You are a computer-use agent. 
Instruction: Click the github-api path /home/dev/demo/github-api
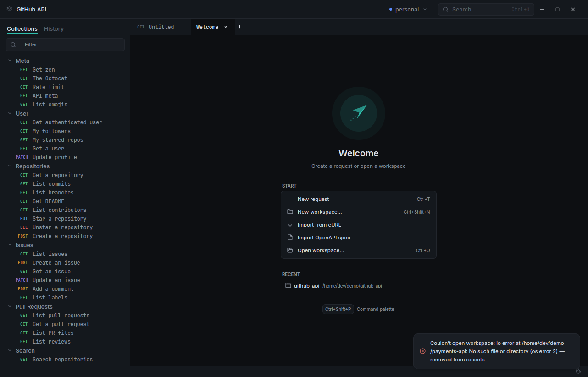(352, 286)
